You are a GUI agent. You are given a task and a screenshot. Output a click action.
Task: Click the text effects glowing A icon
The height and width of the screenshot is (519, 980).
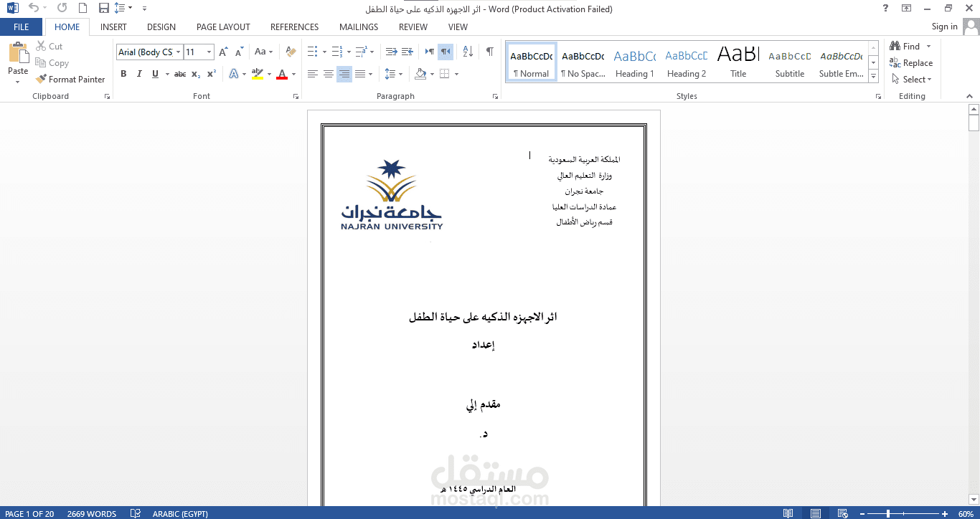click(x=234, y=74)
